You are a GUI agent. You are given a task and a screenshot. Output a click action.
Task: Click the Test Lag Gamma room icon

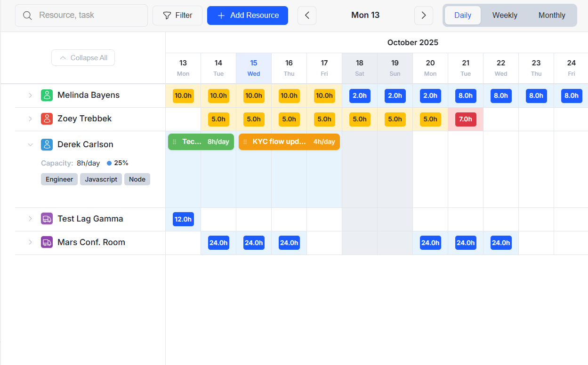[47, 219]
